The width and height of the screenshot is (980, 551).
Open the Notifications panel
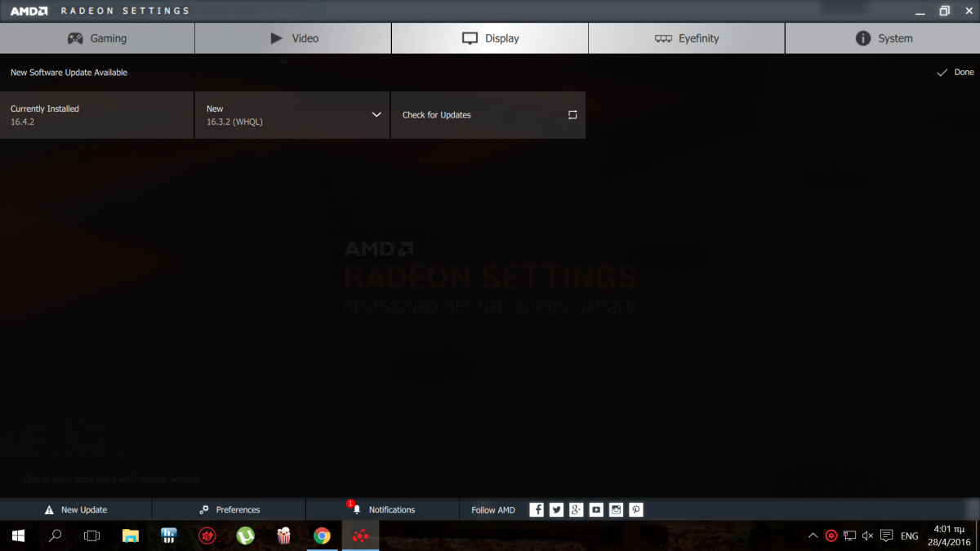pos(382,509)
